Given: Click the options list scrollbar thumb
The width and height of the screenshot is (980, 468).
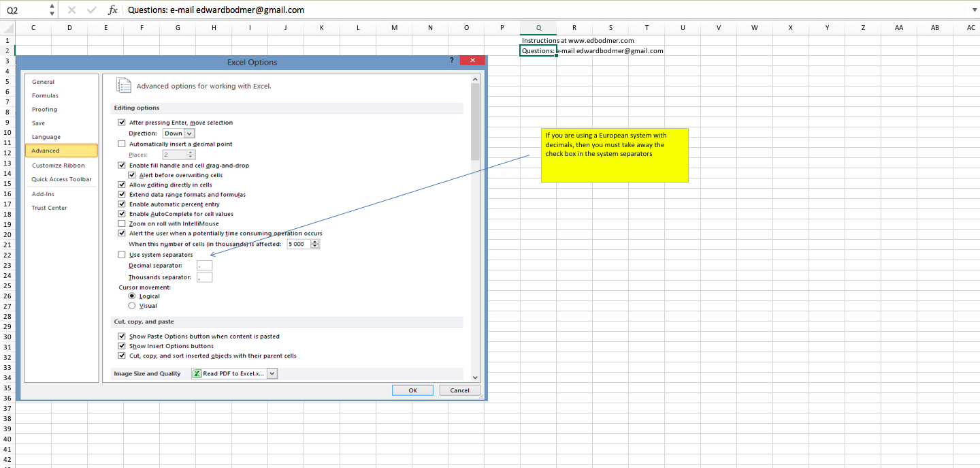Looking at the screenshot, I should pos(475,121).
